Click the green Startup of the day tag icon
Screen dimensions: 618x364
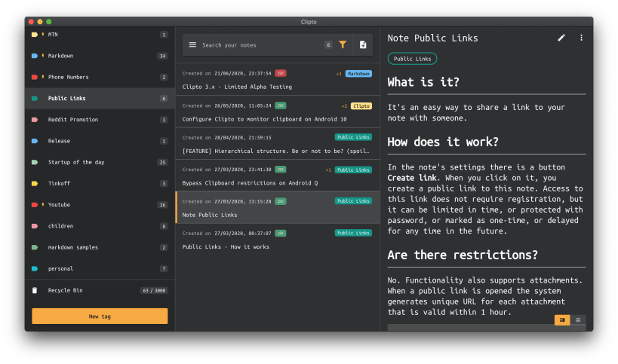pyautogui.click(x=35, y=162)
